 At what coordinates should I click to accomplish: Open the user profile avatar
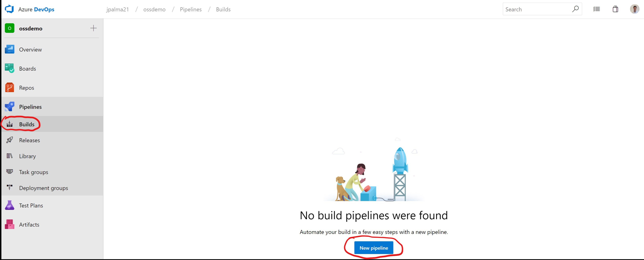634,9
